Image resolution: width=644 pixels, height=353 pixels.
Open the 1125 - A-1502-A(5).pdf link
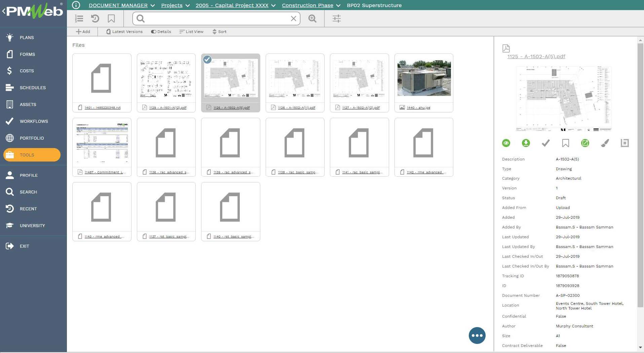536,56
